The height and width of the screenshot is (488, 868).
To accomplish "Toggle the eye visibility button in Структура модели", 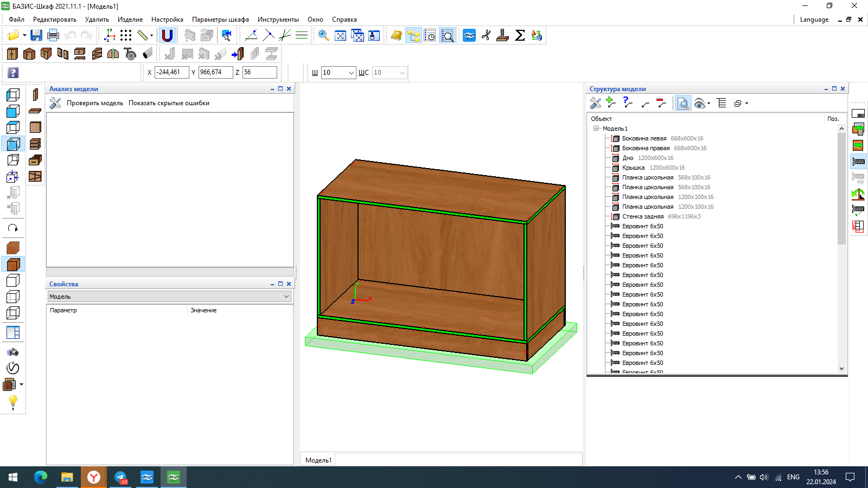I will coord(699,104).
